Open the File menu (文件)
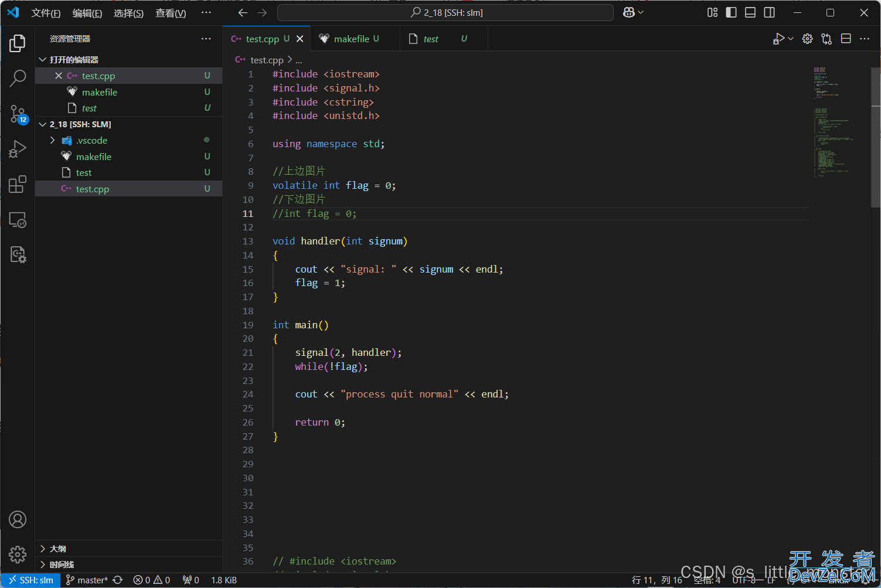 [x=46, y=13]
